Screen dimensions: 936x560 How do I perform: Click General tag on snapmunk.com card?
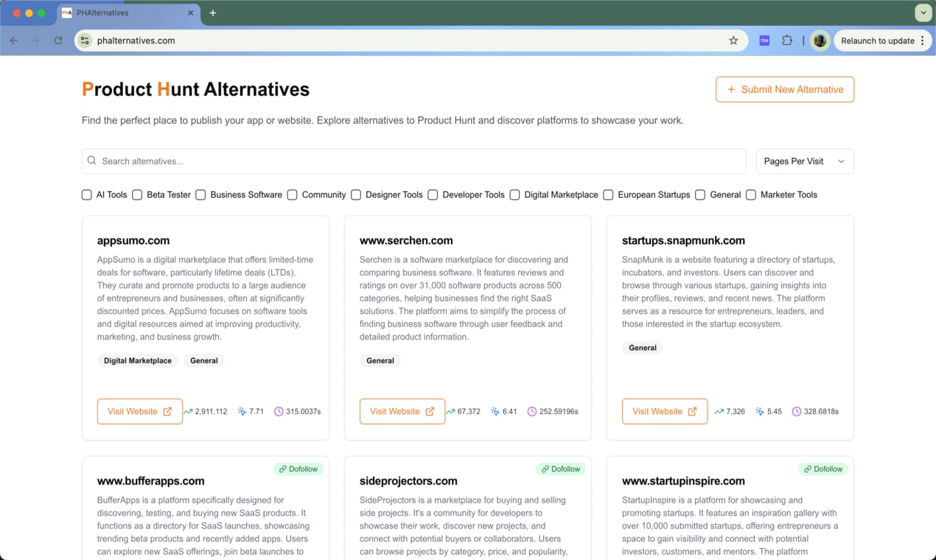(643, 348)
